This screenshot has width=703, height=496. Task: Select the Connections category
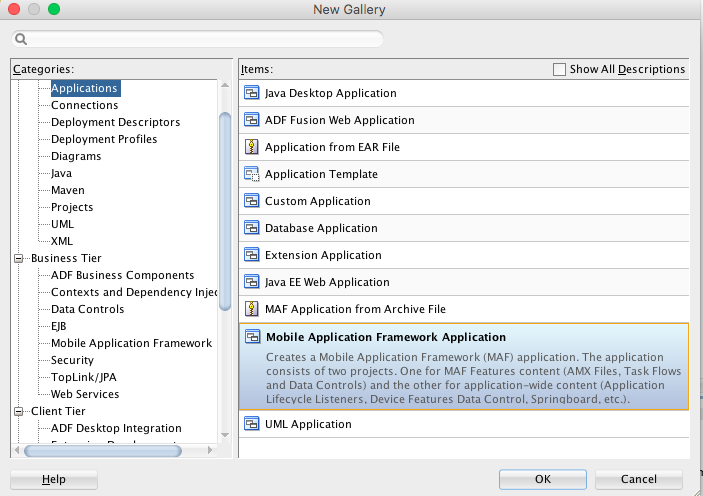(x=85, y=105)
